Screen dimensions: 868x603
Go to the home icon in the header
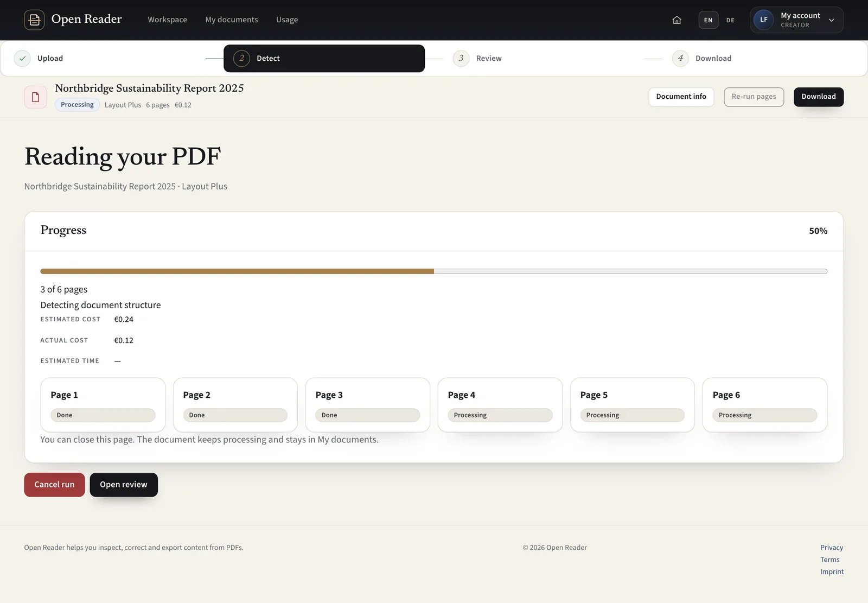(x=676, y=20)
